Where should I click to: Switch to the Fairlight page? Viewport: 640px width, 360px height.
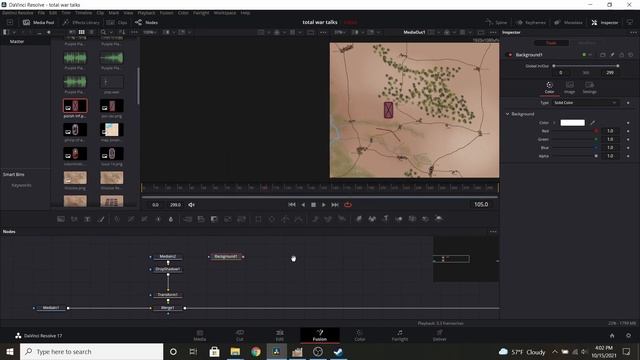coord(400,335)
